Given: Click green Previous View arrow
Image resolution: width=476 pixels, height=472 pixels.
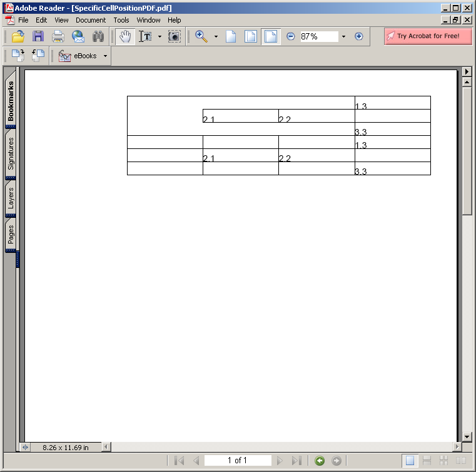Looking at the screenshot, I should click(x=320, y=461).
